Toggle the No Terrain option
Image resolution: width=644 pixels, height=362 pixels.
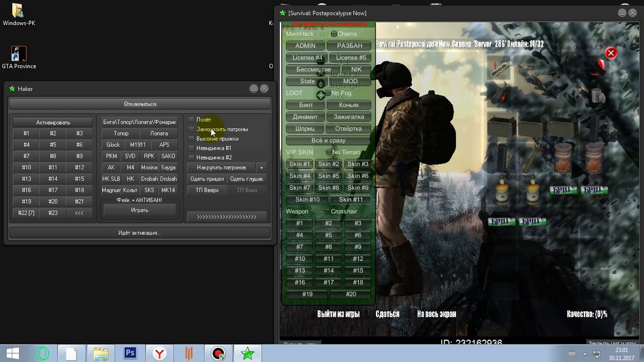pyautogui.click(x=329, y=152)
